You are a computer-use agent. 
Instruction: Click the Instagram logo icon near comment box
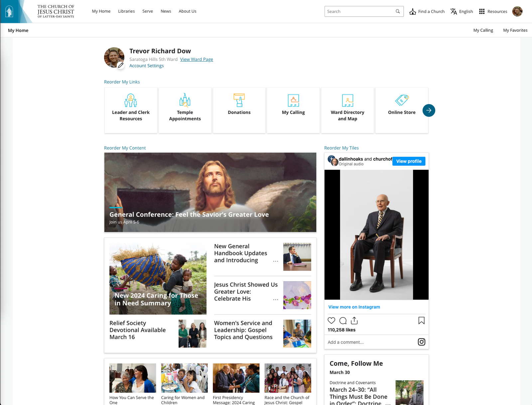point(421,342)
